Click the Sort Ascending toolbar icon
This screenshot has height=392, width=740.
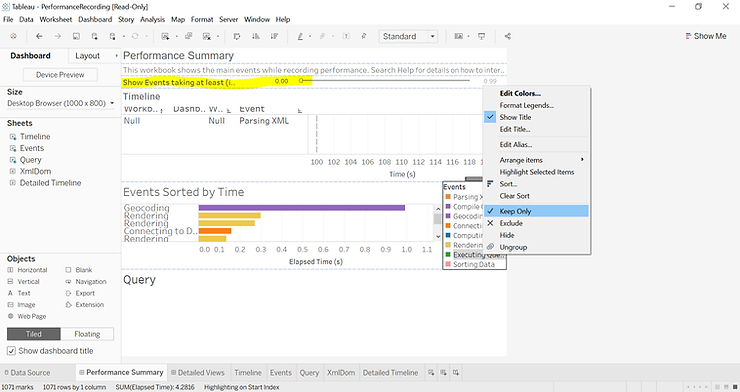256,36
